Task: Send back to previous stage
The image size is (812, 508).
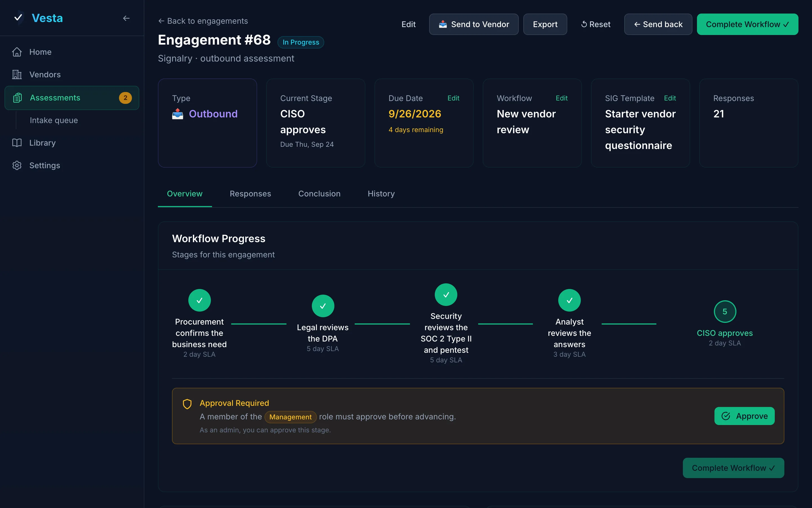Action: [658, 24]
